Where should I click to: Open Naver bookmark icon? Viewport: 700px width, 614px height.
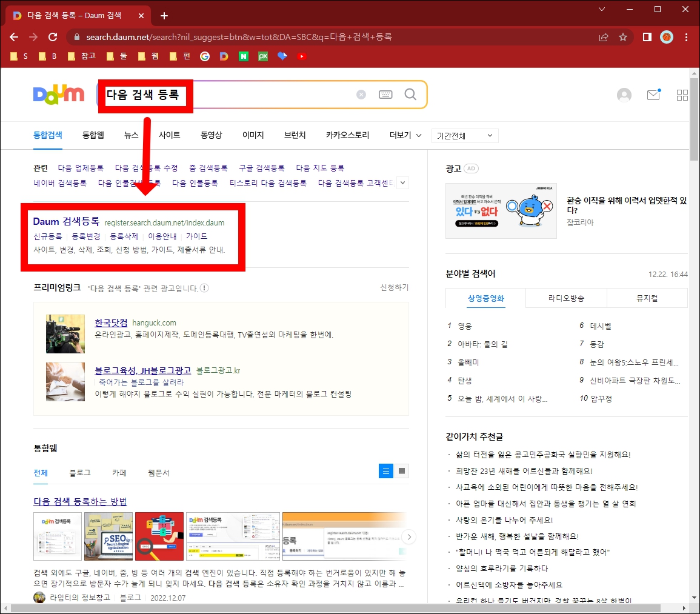(243, 56)
